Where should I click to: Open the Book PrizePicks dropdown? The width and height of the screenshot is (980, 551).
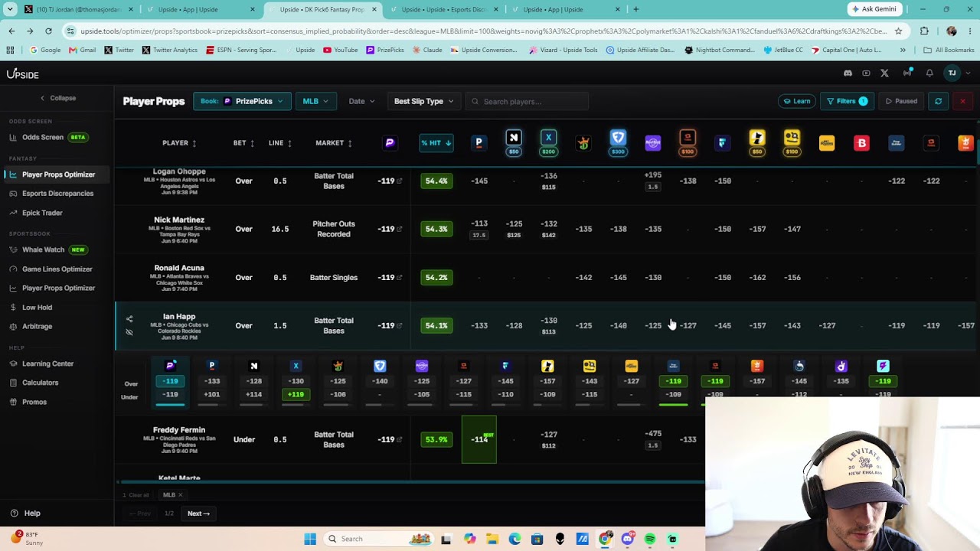[x=242, y=101]
